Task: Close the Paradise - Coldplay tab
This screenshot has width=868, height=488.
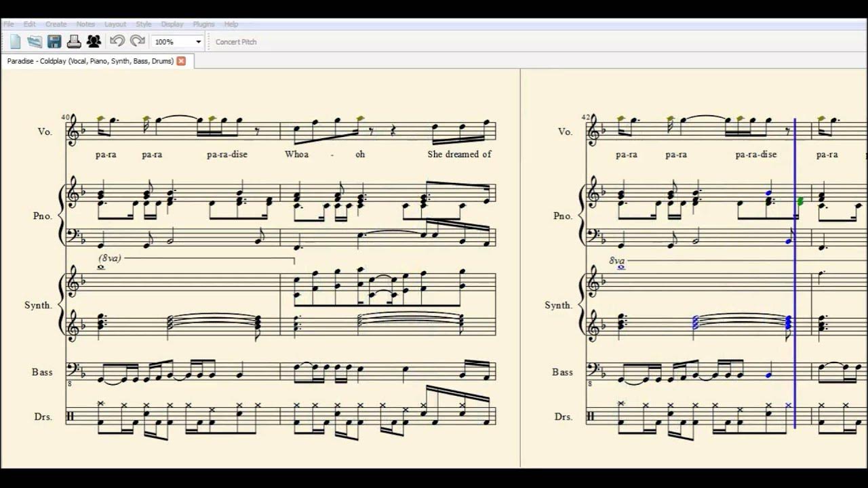Action: coord(181,61)
